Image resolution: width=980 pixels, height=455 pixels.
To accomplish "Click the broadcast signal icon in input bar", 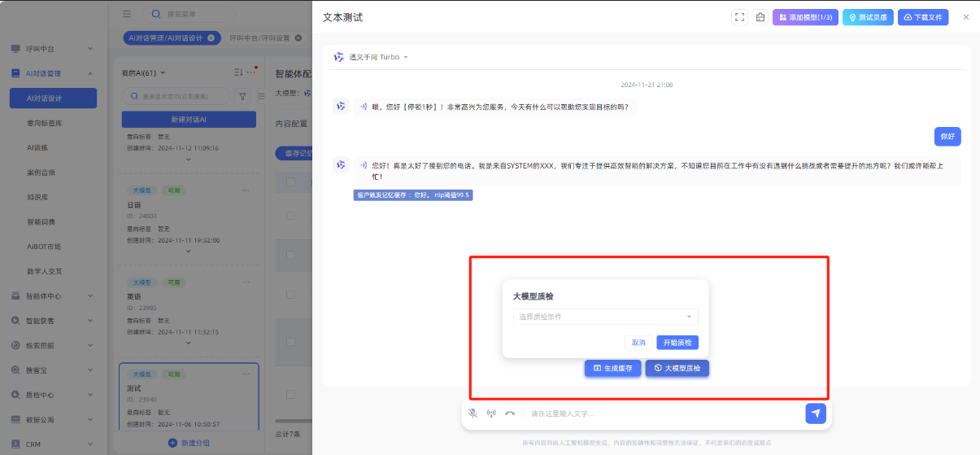I will pyautogui.click(x=491, y=413).
